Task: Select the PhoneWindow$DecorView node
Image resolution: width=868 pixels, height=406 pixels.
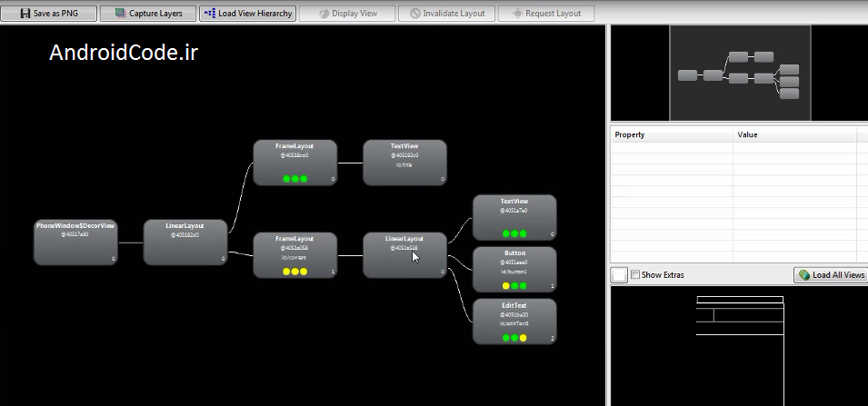Action: [x=75, y=242]
